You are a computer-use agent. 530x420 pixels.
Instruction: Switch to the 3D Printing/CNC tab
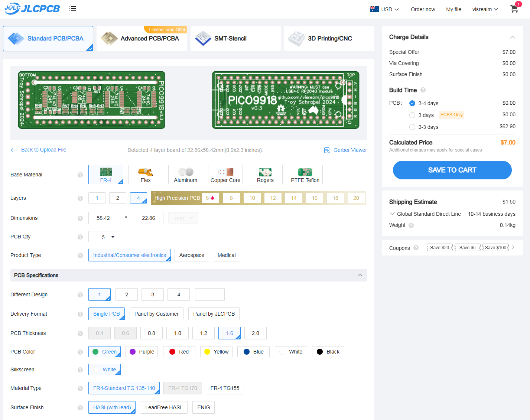pos(329,39)
